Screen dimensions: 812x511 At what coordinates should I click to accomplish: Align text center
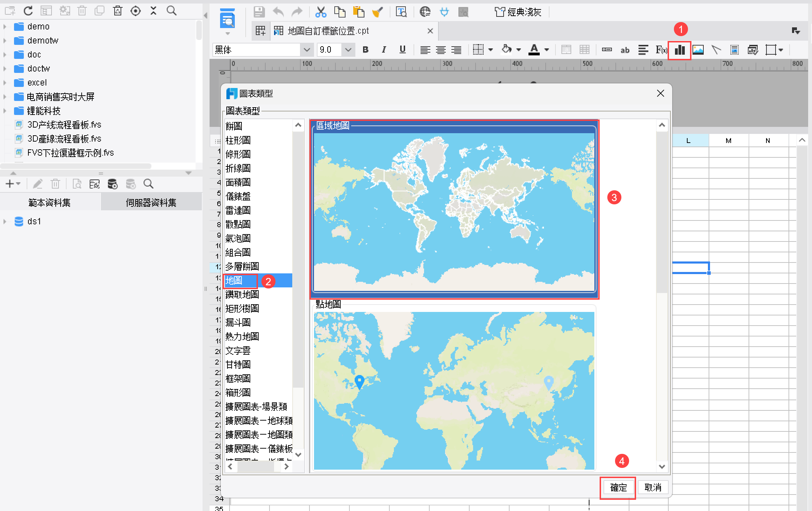click(441, 50)
